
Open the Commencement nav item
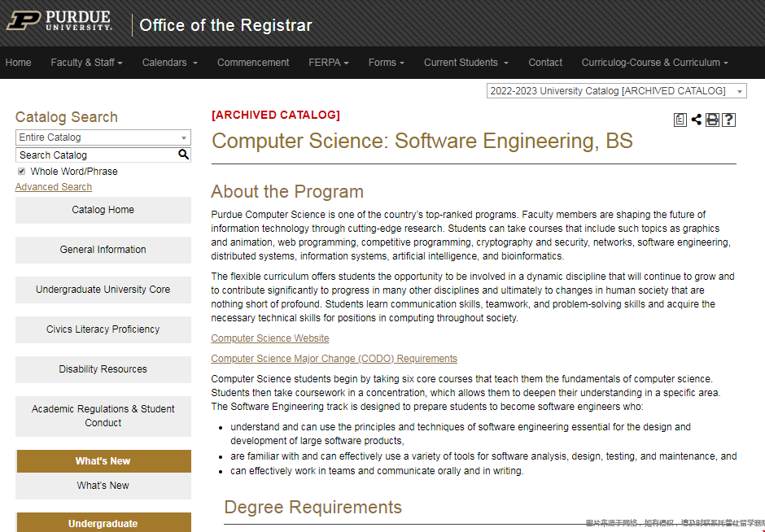(253, 63)
